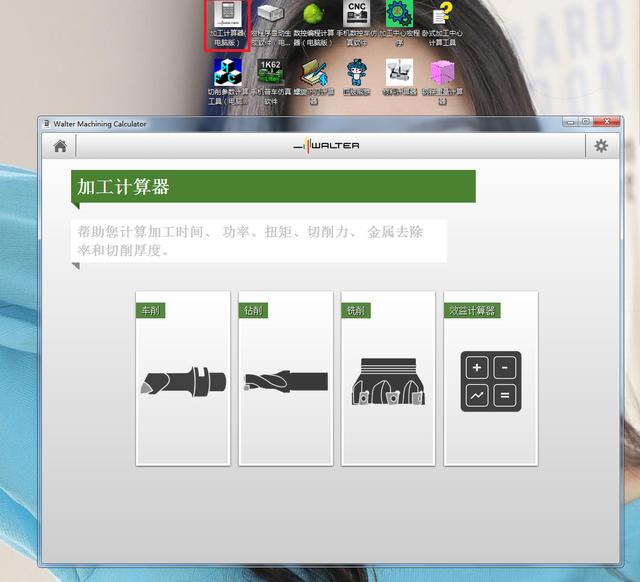This screenshot has height=582, width=640.
Task: Open the settings gear in Walter calculator
Action: point(601,146)
